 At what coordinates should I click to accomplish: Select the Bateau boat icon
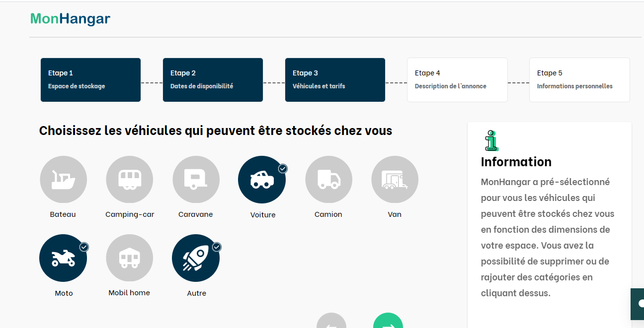[63, 180]
